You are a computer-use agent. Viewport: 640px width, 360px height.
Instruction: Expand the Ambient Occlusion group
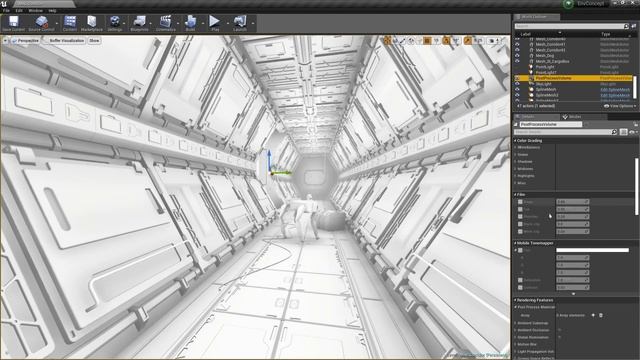click(x=516, y=330)
